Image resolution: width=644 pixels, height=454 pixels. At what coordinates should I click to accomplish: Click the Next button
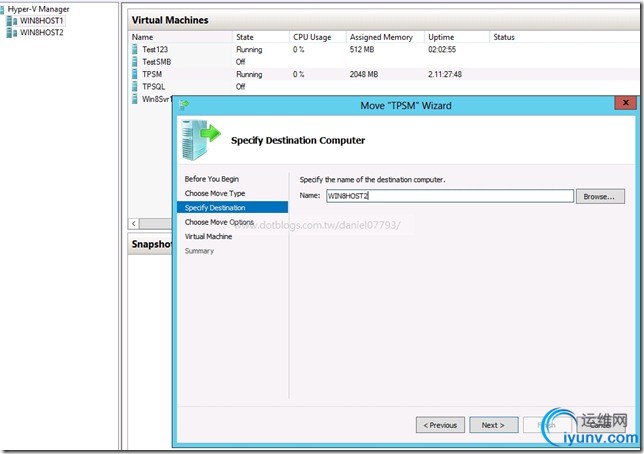point(494,425)
